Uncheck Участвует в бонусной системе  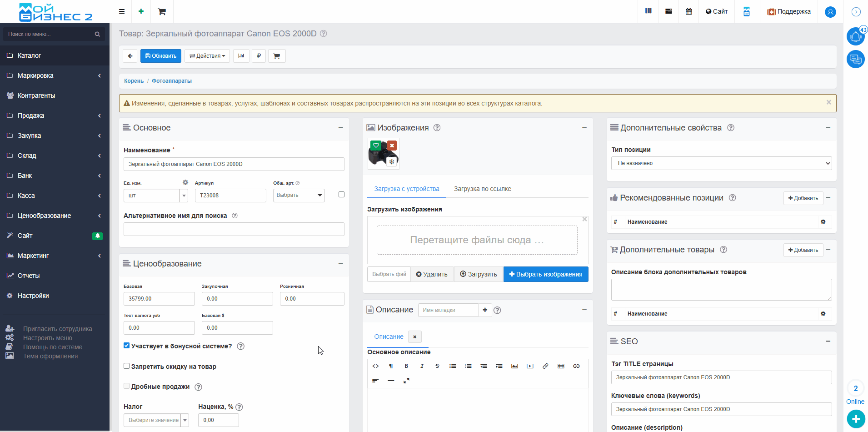[x=127, y=346]
